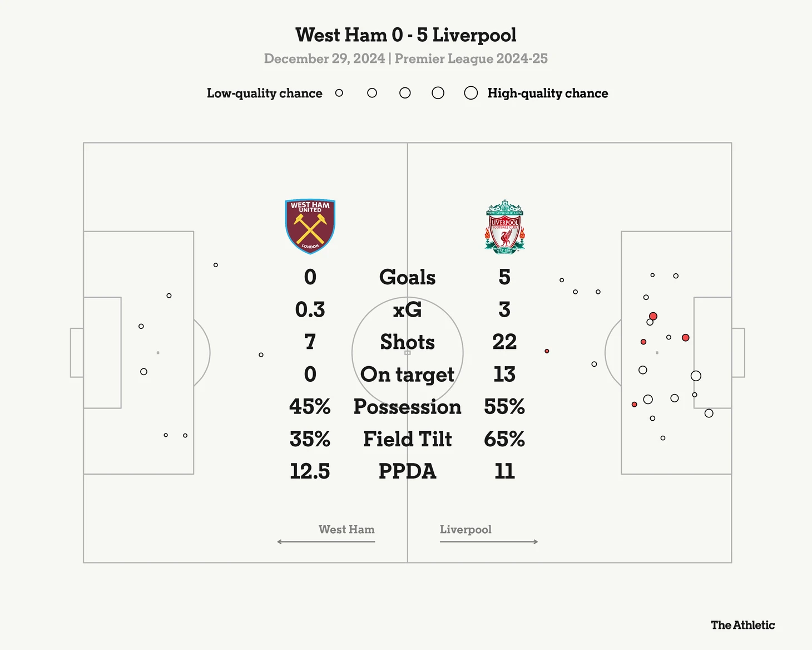
Task: Click the West Ham United crest
Action: [x=310, y=226]
